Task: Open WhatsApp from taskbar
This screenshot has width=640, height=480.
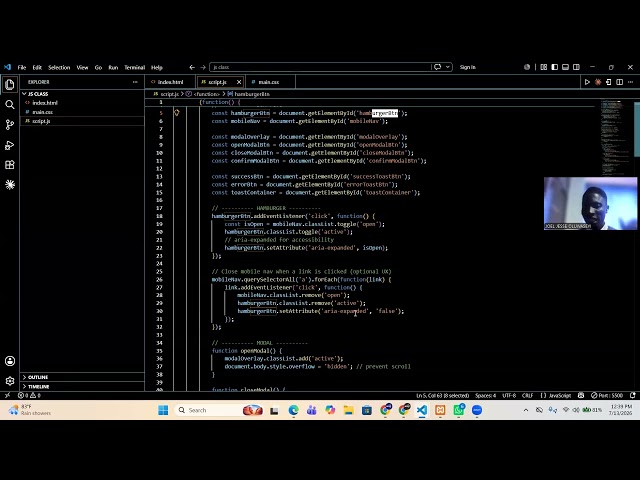Action: click(459, 410)
